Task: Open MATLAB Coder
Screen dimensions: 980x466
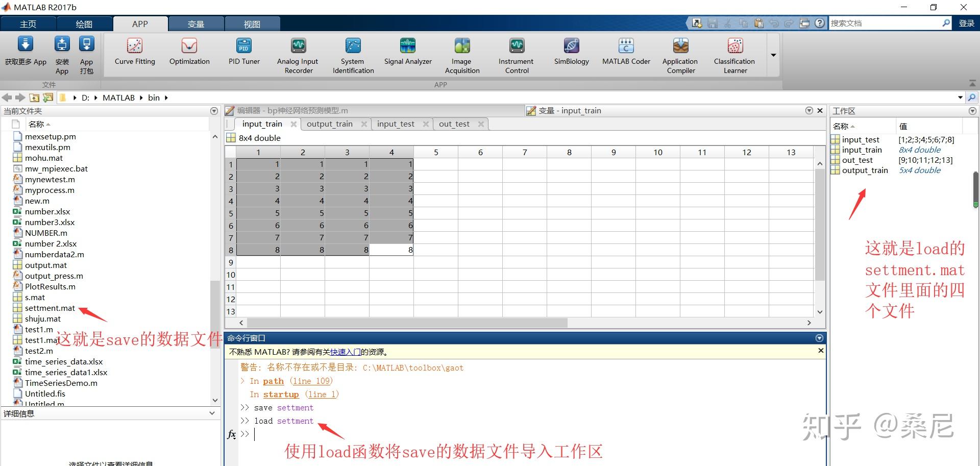Action: click(x=625, y=53)
